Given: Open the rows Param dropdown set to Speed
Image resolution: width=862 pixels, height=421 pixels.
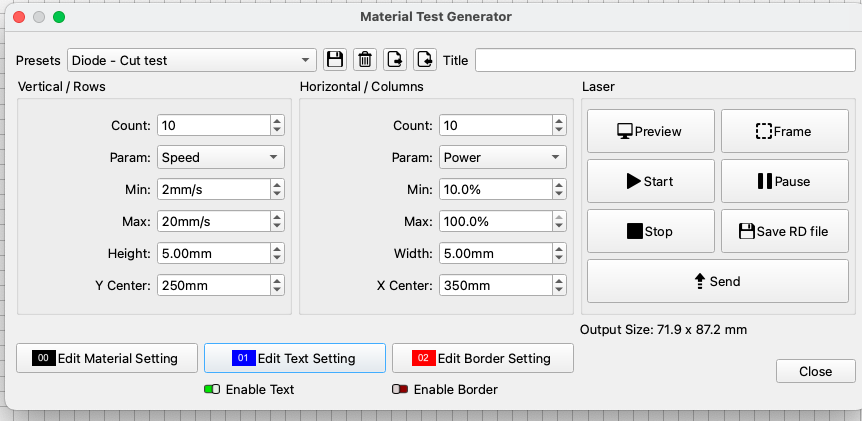Looking at the screenshot, I should [x=221, y=157].
